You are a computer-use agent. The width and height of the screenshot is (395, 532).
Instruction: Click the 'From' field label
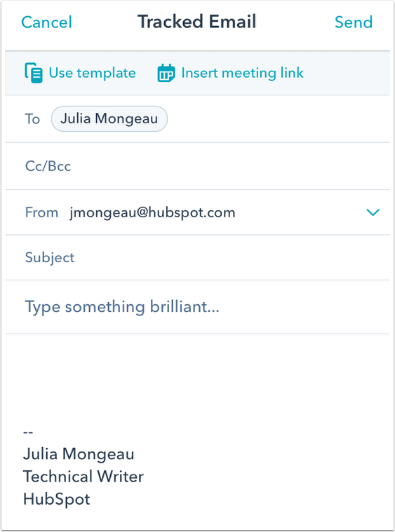click(42, 213)
